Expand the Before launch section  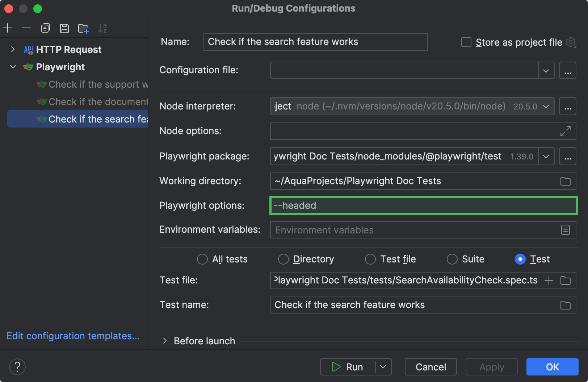click(x=165, y=341)
